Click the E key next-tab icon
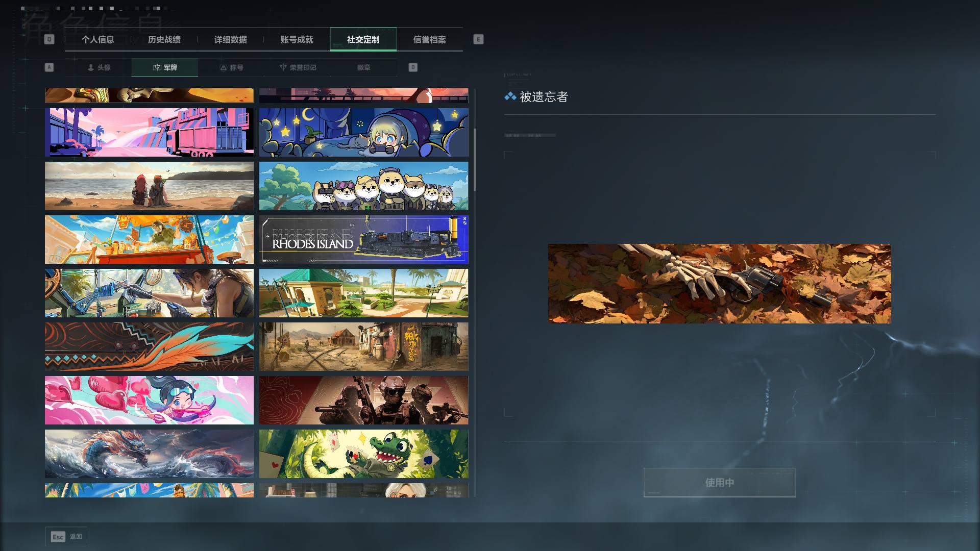980x551 pixels. (x=478, y=39)
